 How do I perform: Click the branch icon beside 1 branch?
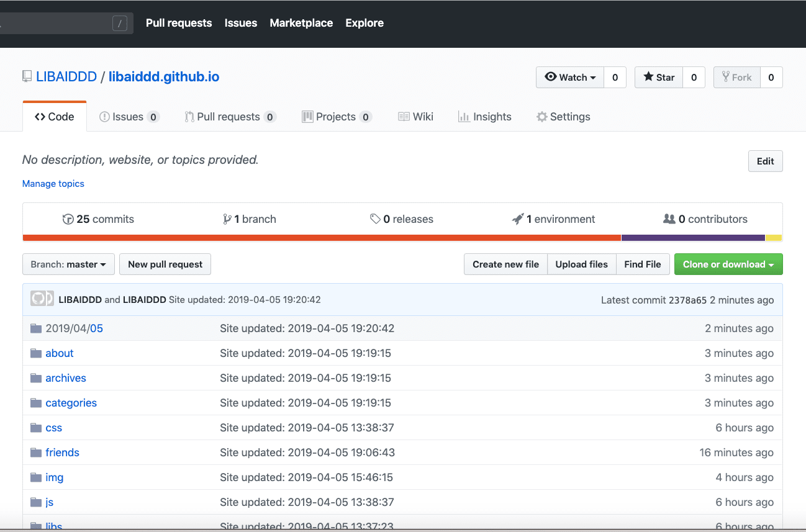[x=227, y=219]
